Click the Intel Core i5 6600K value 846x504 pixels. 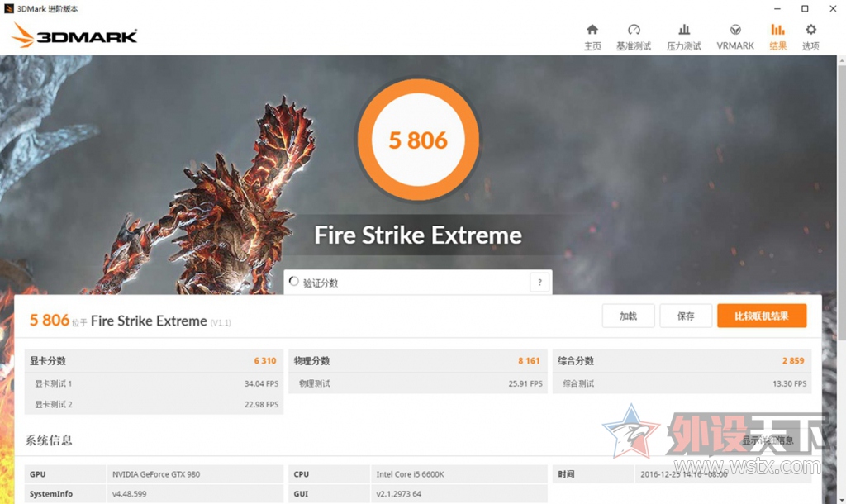pyautogui.click(x=410, y=474)
